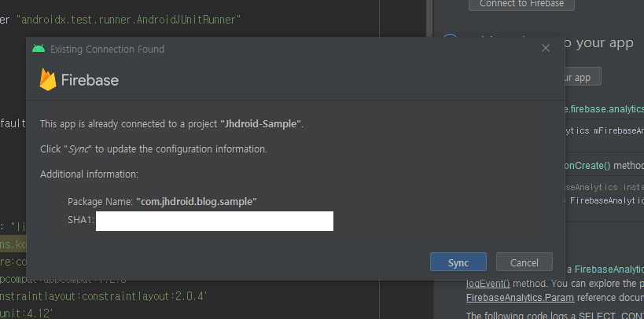
Task: Cancel the Existing Connection dialog
Action: point(524,262)
